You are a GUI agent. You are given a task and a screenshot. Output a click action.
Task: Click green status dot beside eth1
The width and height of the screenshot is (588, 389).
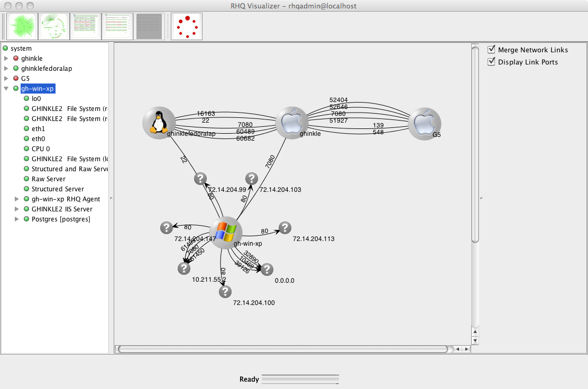point(26,128)
